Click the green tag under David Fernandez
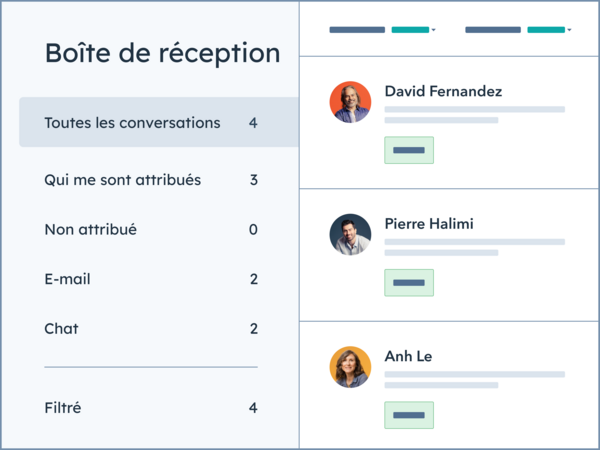The image size is (600, 450). pyautogui.click(x=409, y=150)
